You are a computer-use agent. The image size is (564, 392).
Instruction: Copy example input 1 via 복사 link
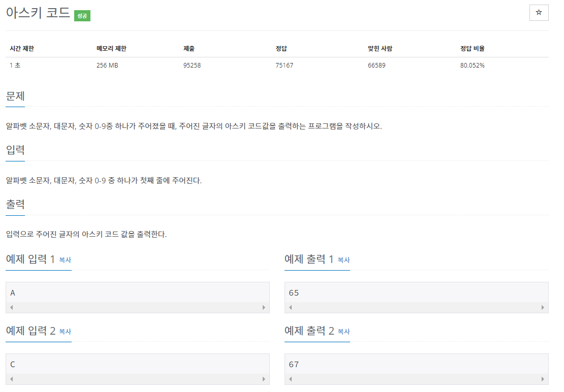click(65, 260)
